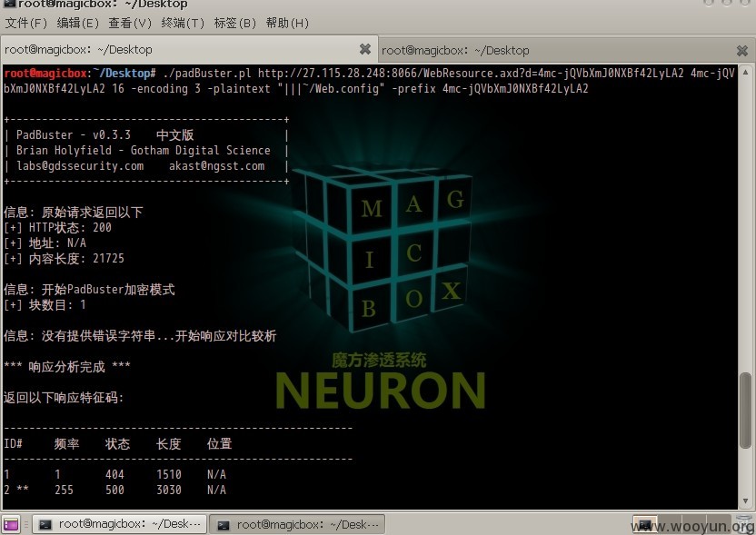Click the 404 status value
756x535 pixels.
[114, 475]
